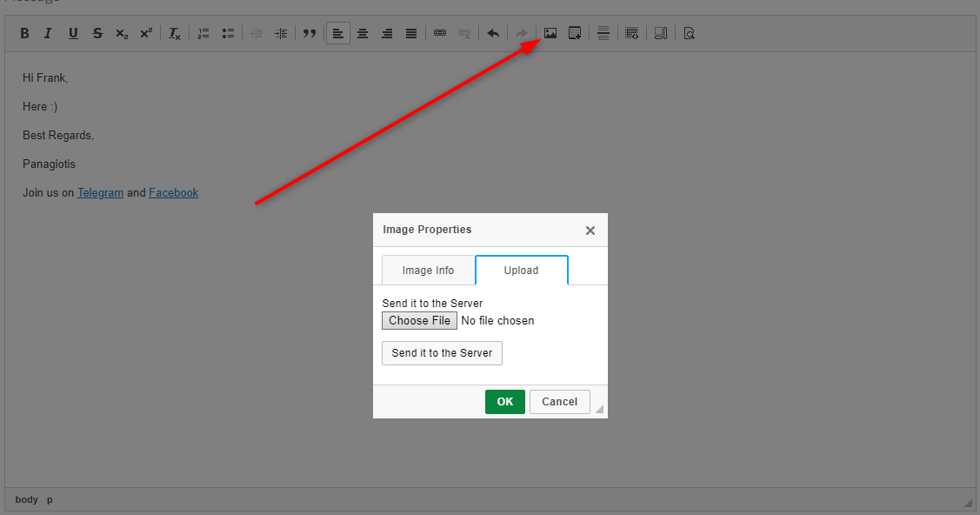Insert a horizontal line
The image size is (980, 515).
coord(603,33)
